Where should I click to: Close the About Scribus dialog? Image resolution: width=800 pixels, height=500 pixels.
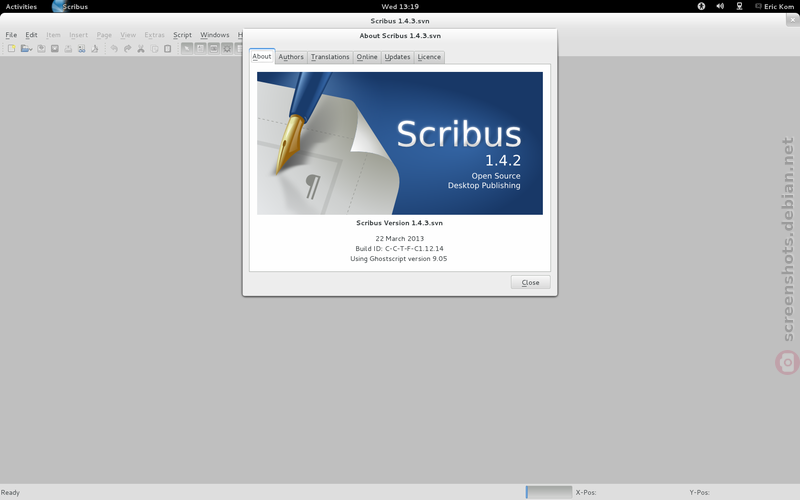click(x=531, y=282)
